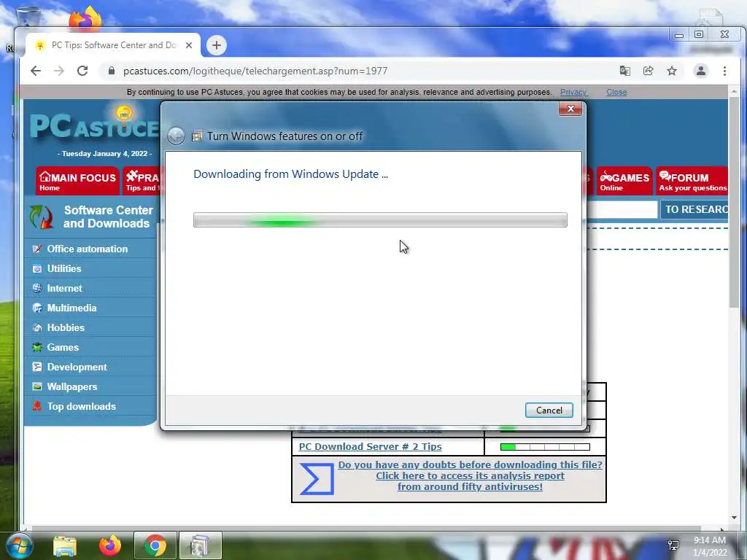This screenshot has width=747, height=560.
Task: Open the Windows Start menu
Action: coord(19,545)
